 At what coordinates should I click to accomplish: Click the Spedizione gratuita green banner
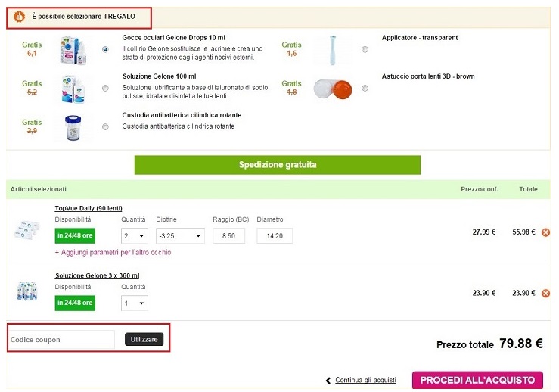pos(278,165)
